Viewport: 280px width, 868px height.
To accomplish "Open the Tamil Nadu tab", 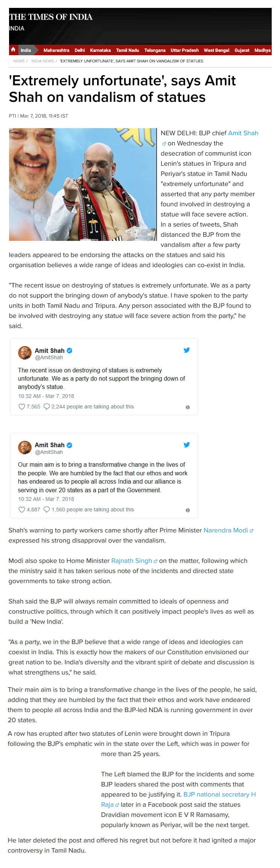I will click(x=128, y=50).
